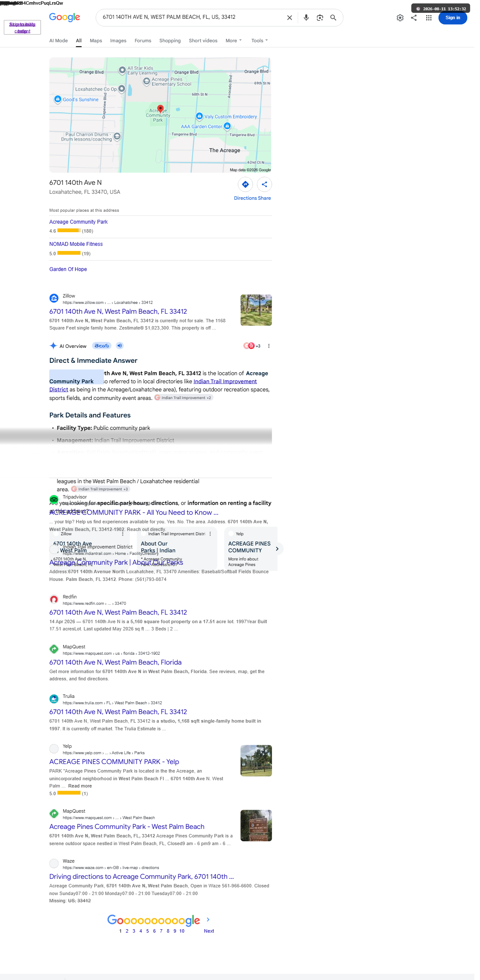Click Loxahatchee Co Op map marker
The image size is (480, 980).
coord(121,89)
